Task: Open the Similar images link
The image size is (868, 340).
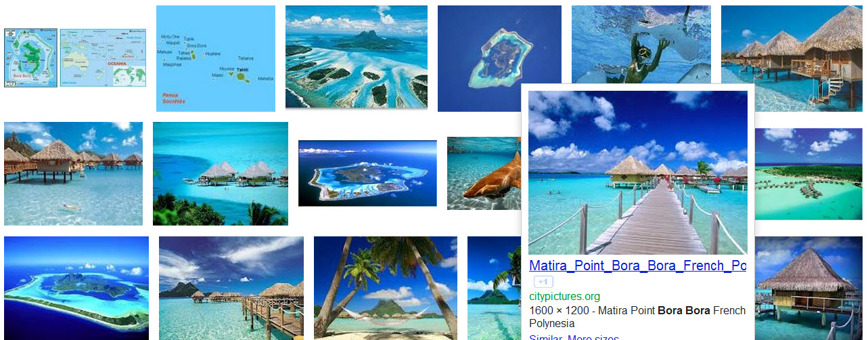Action: click(546, 337)
